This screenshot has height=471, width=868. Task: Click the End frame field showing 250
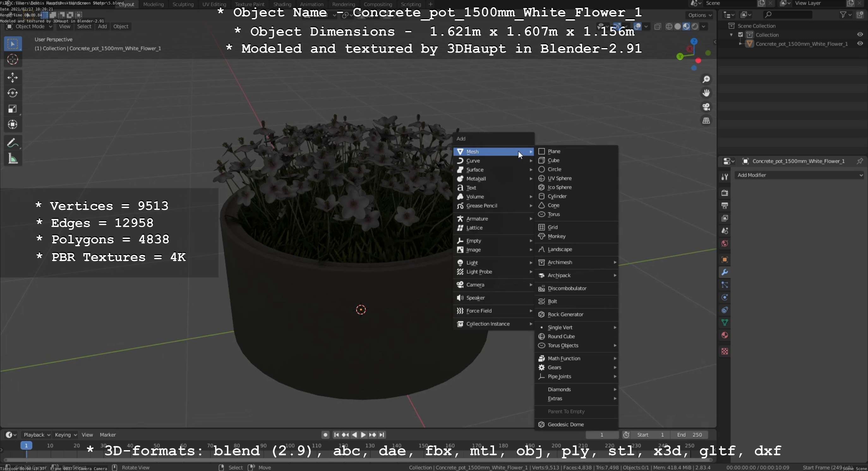click(689, 435)
